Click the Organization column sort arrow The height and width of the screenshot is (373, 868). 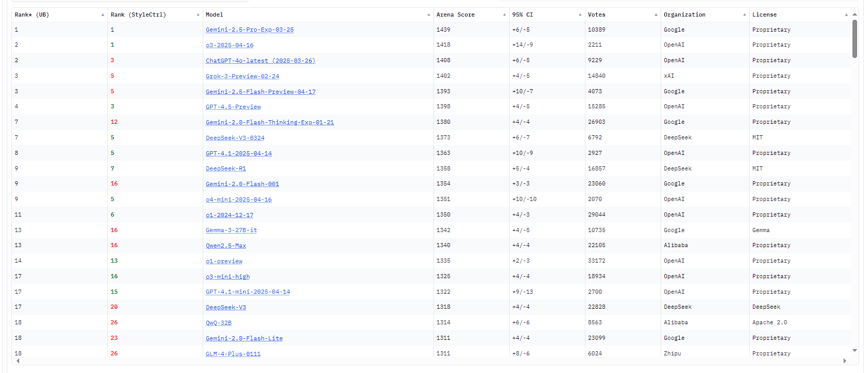745,15
